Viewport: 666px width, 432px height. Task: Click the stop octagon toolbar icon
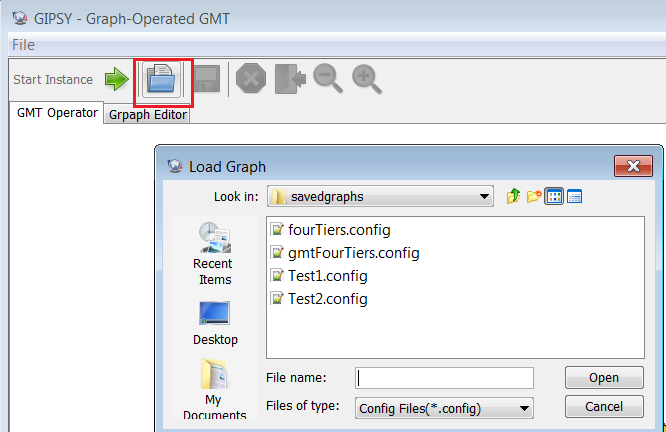[251, 78]
